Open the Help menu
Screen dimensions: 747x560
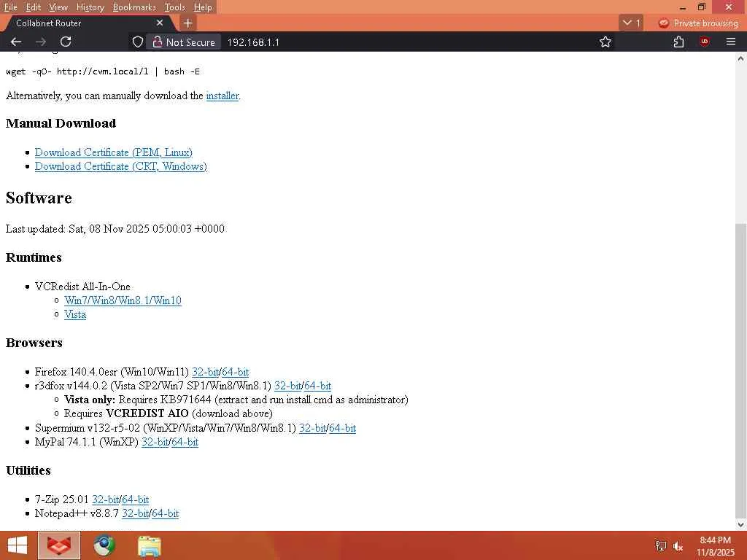pos(203,7)
